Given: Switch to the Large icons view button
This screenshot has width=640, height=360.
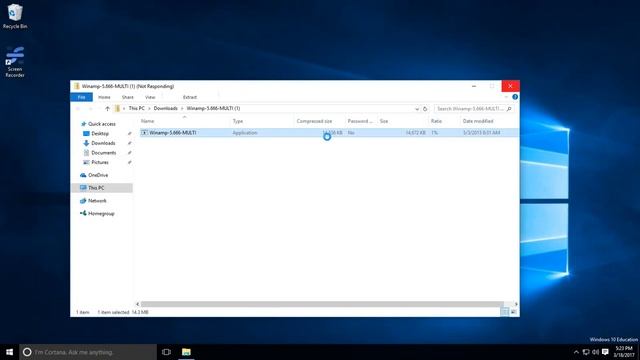Looking at the screenshot, I should pyautogui.click(x=513, y=312).
